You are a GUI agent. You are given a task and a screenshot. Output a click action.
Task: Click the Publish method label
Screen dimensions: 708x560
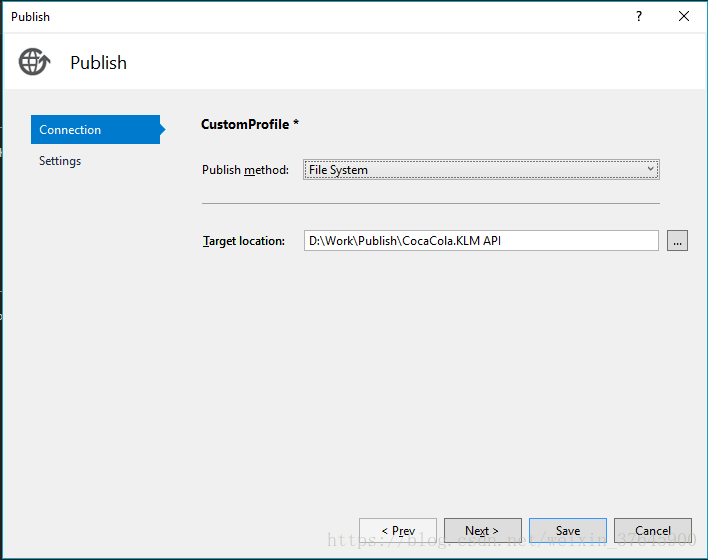(245, 170)
